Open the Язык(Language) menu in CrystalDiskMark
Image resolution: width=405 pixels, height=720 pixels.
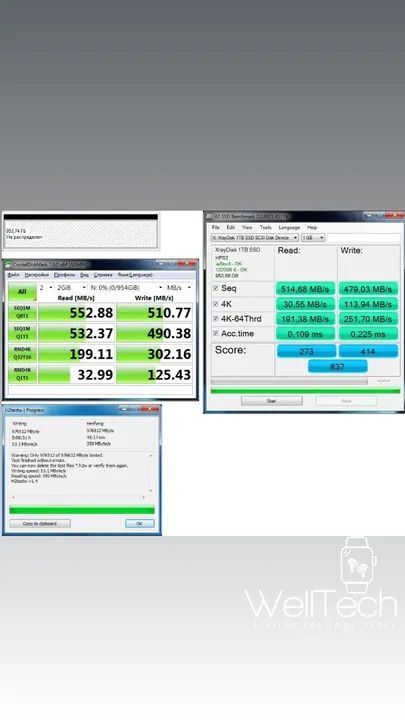tap(135, 275)
